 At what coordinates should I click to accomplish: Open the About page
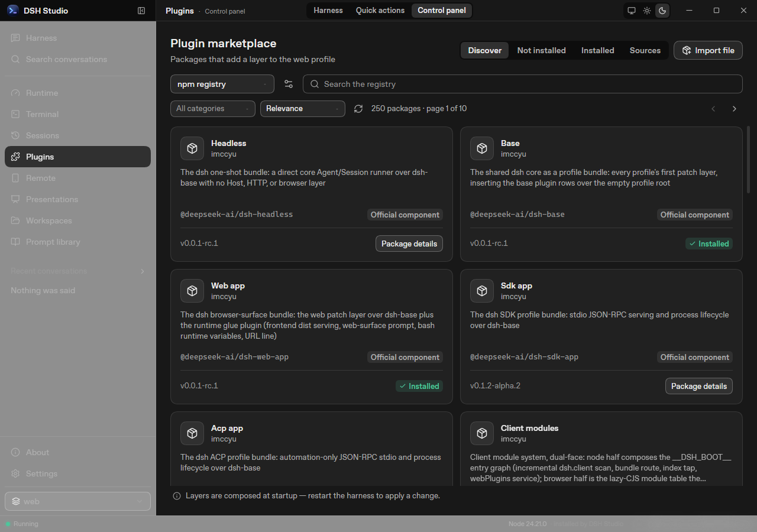pos(77,452)
